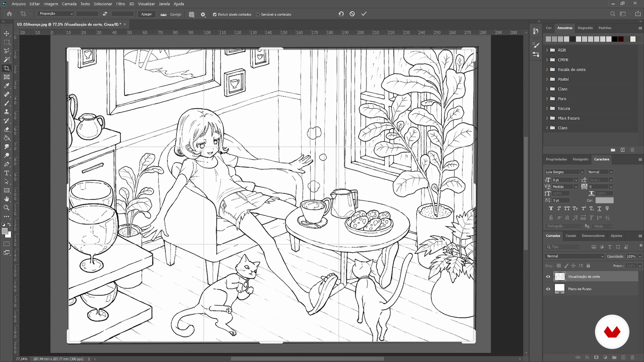Click the Straighten (Corrigir) tool icon
The width and height of the screenshot is (644, 362).
pyautogui.click(x=164, y=14)
